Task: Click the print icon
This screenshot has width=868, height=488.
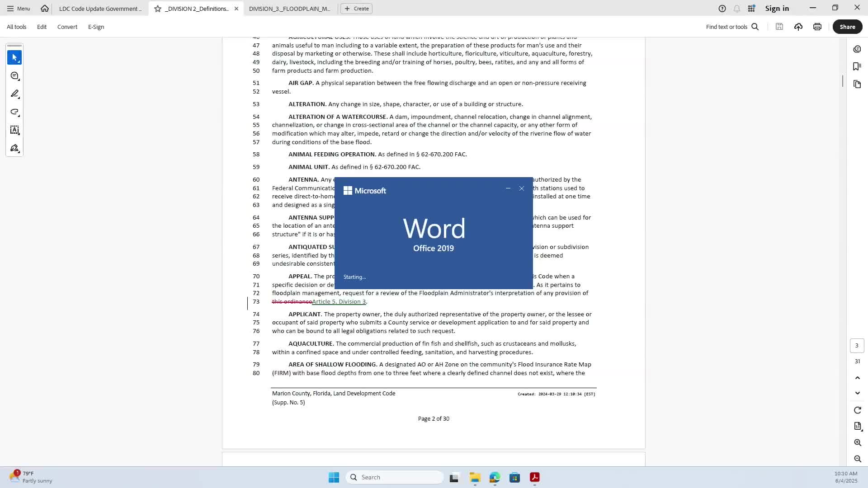Action: [817, 27]
